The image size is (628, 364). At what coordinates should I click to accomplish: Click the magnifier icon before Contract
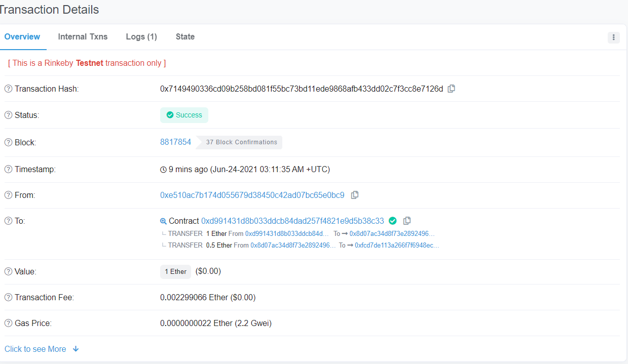coord(163,221)
